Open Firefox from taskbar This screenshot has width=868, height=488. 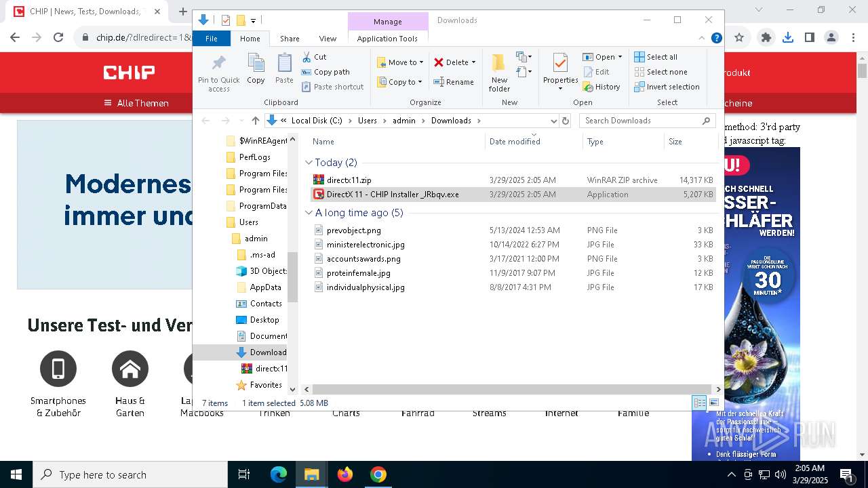[x=345, y=474]
